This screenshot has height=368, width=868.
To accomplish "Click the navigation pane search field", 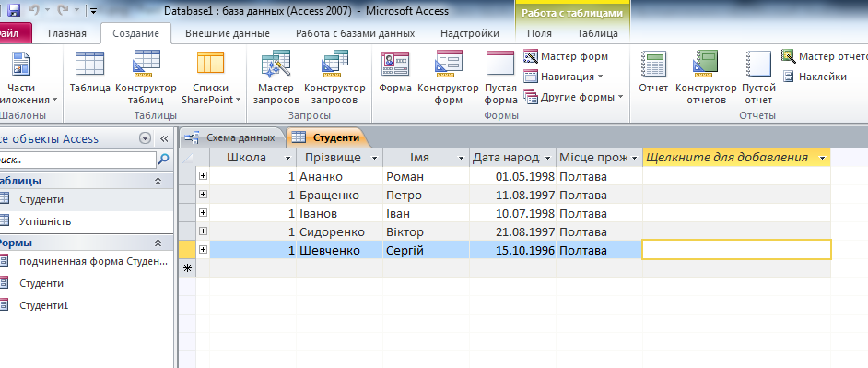I will (x=76, y=160).
